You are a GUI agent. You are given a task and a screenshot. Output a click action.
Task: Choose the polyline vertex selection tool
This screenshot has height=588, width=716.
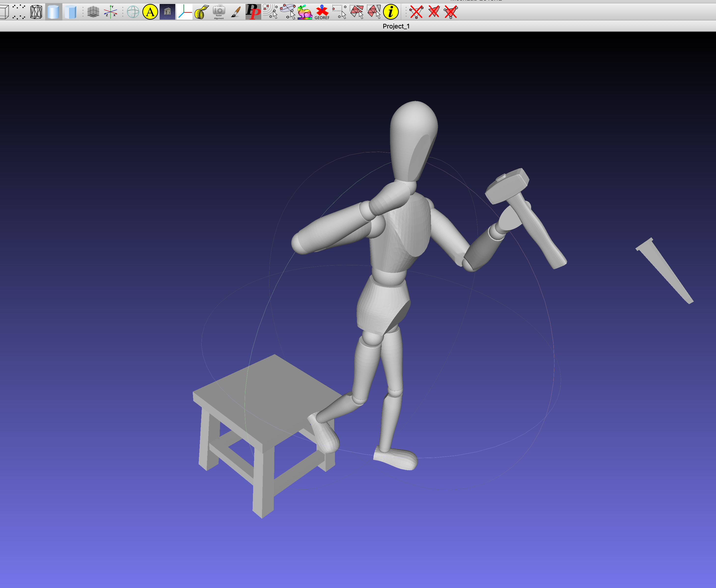tap(288, 12)
